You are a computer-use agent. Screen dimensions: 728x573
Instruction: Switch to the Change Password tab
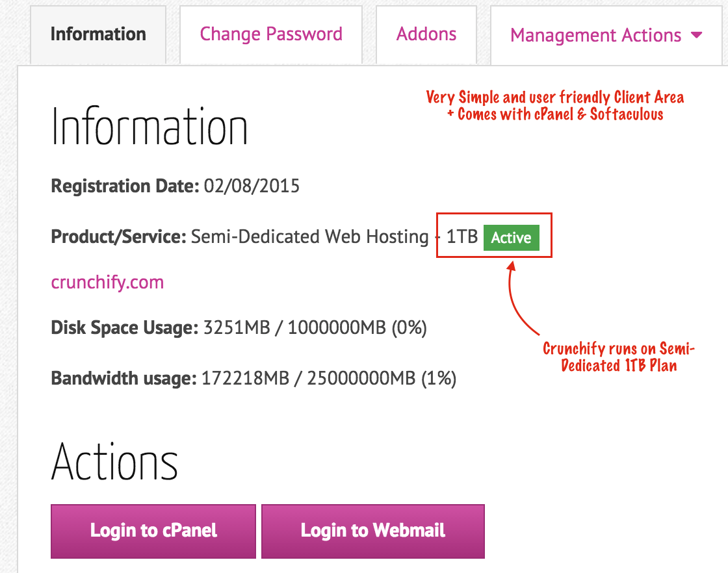click(271, 35)
